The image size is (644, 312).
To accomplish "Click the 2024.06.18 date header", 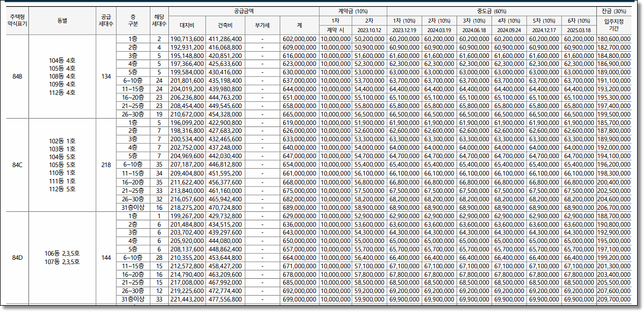I will (x=474, y=30).
